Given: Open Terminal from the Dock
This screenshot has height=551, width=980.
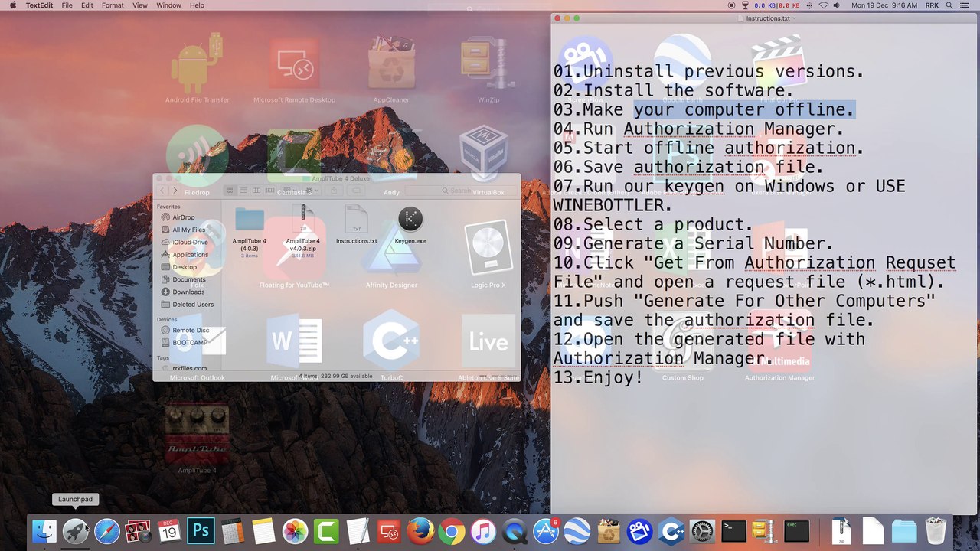Looking at the screenshot, I should [734, 531].
